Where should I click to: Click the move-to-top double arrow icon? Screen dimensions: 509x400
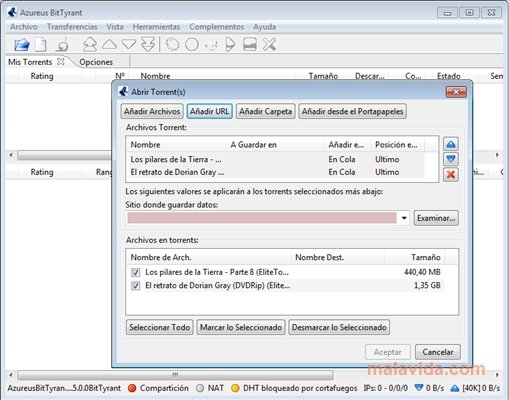tap(90, 44)
